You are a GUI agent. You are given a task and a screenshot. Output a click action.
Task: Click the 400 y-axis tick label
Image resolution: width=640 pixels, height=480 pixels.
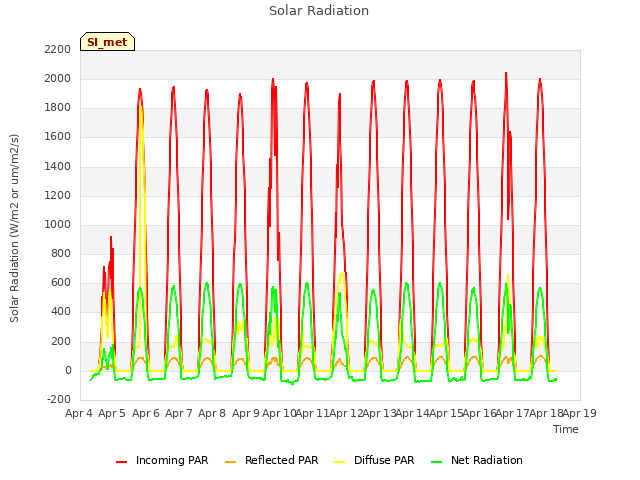[x=61, y=312]
